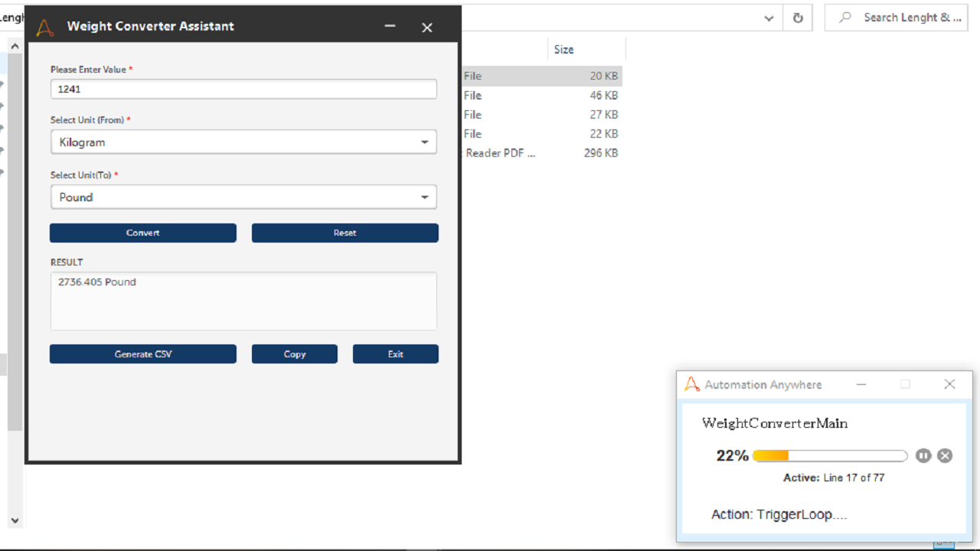
Task: Close the Weight Converter Assistant window
Action: coord(427,28)
